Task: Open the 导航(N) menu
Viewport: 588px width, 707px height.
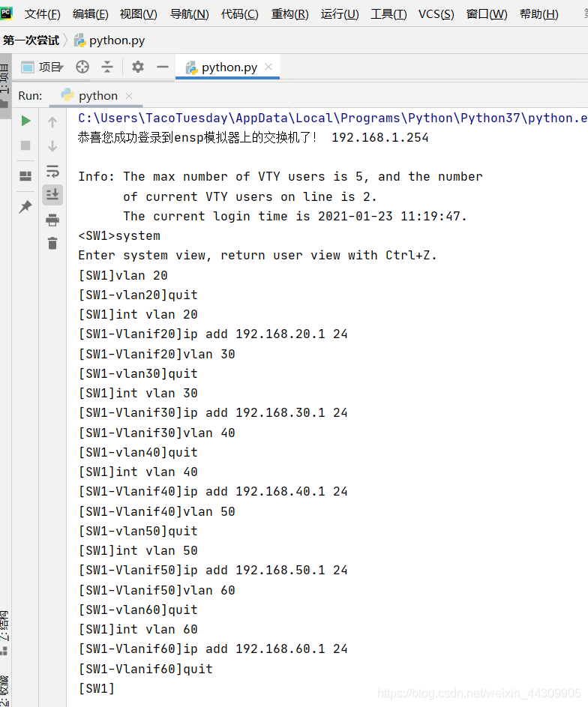Action: coord(190,14)
